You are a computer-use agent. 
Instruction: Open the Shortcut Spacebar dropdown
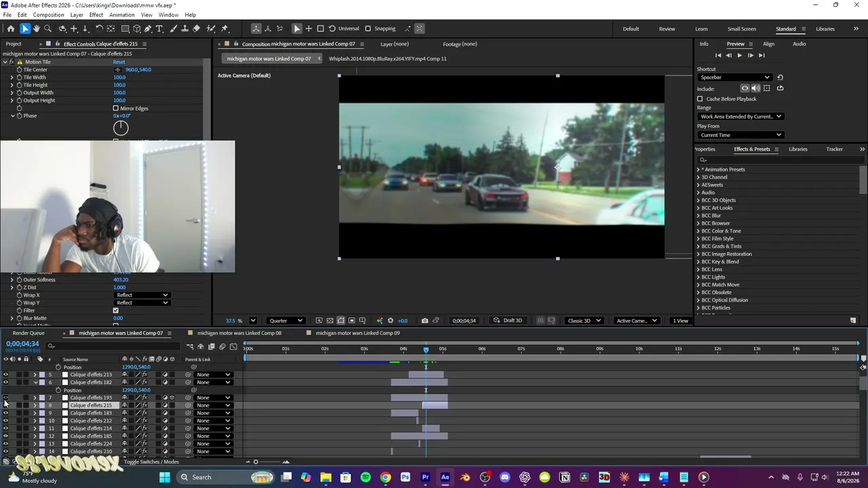pos(734,77)
